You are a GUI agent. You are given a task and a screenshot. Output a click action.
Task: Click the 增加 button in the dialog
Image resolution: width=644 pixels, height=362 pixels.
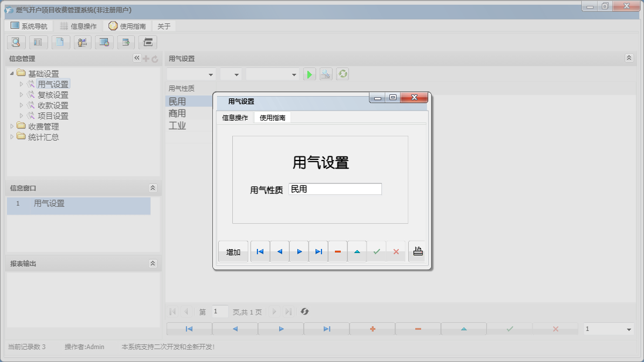pyautogui.click(x=233, y=251)
